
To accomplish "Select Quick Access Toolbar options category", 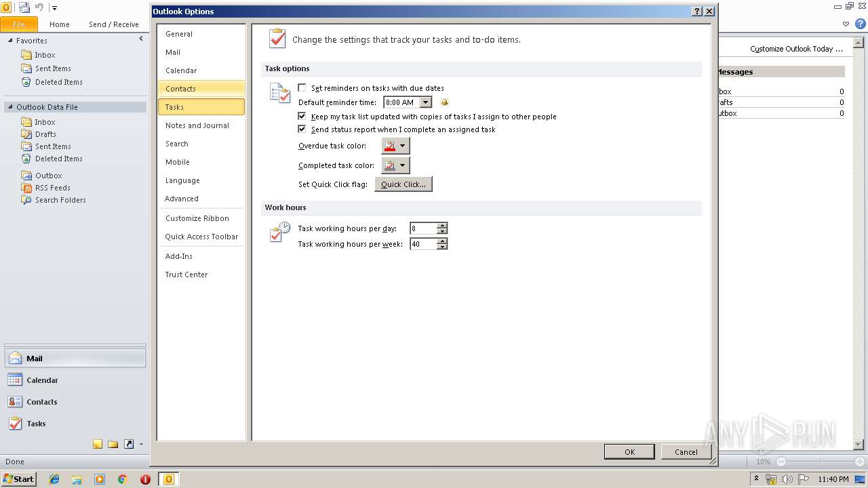I will pos(201,237).
